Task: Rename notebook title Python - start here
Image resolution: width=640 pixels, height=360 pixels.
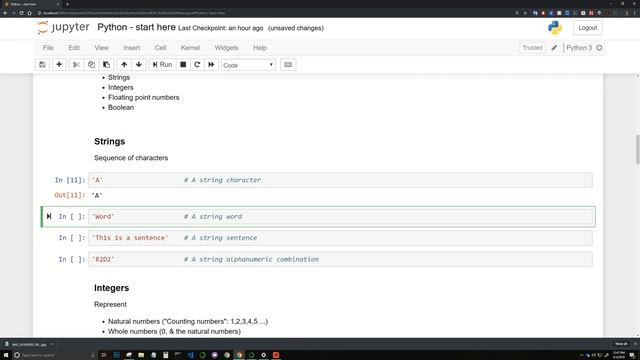Action: click(x=136, y=27)
